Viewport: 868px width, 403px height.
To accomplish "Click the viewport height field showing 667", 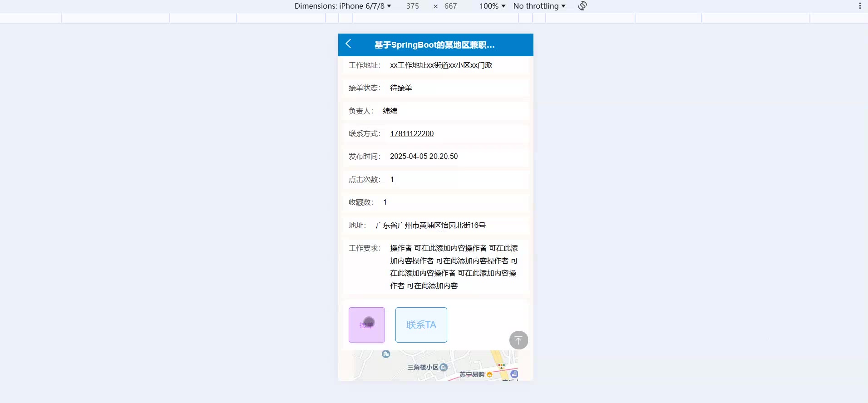I will [451, 6].
